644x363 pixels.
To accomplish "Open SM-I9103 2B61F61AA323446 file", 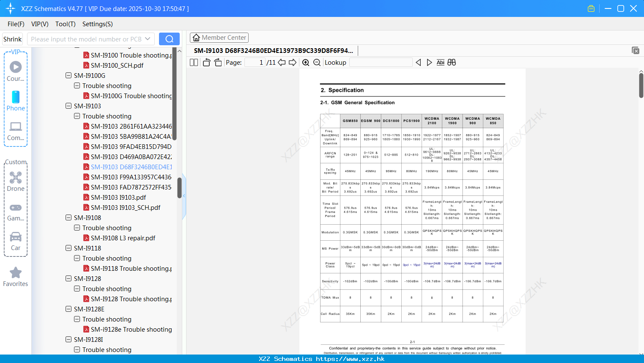I will point(131,126).
